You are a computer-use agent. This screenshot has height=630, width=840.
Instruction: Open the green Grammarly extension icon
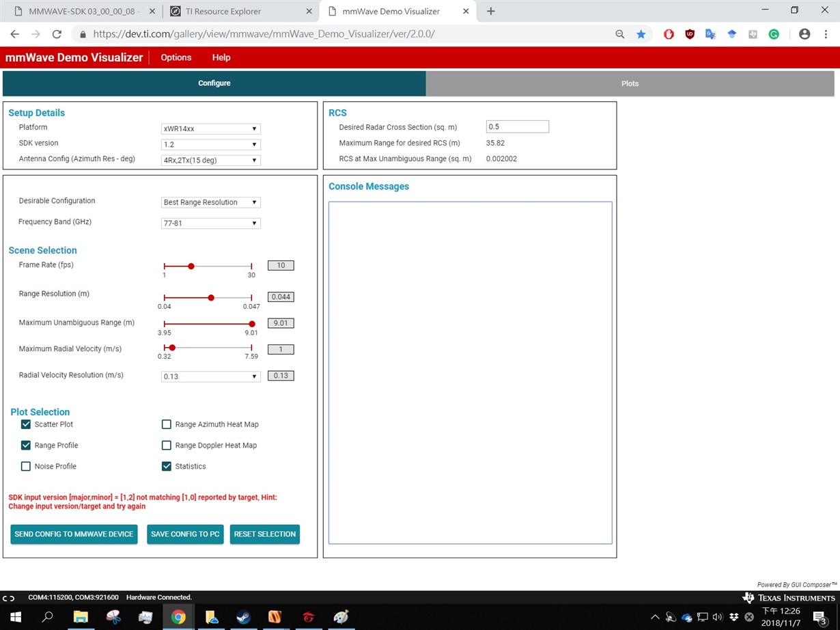[774, 34]
